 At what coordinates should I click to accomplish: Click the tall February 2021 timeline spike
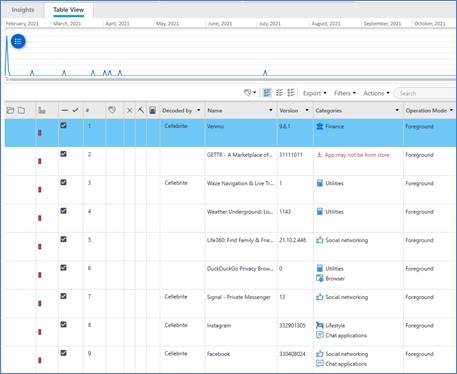pos(7,55)
